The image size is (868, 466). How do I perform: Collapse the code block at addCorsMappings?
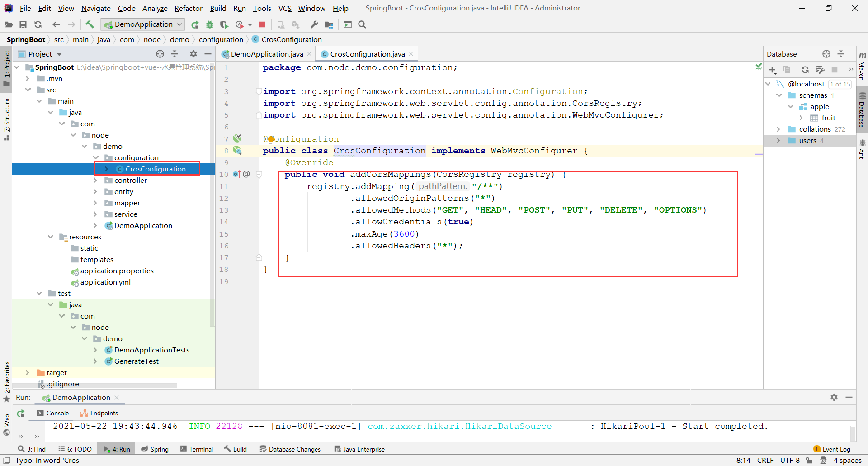[x=259, y=175]
